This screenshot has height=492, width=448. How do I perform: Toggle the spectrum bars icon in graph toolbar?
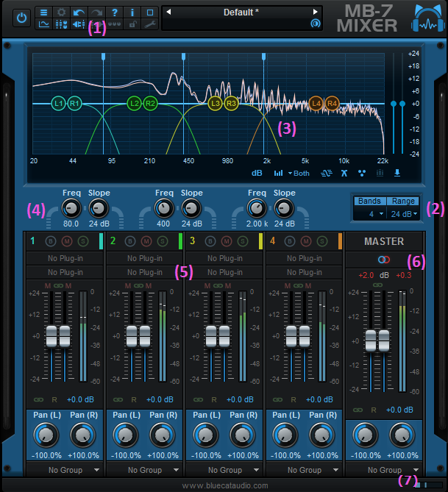[x=278, y=174]
